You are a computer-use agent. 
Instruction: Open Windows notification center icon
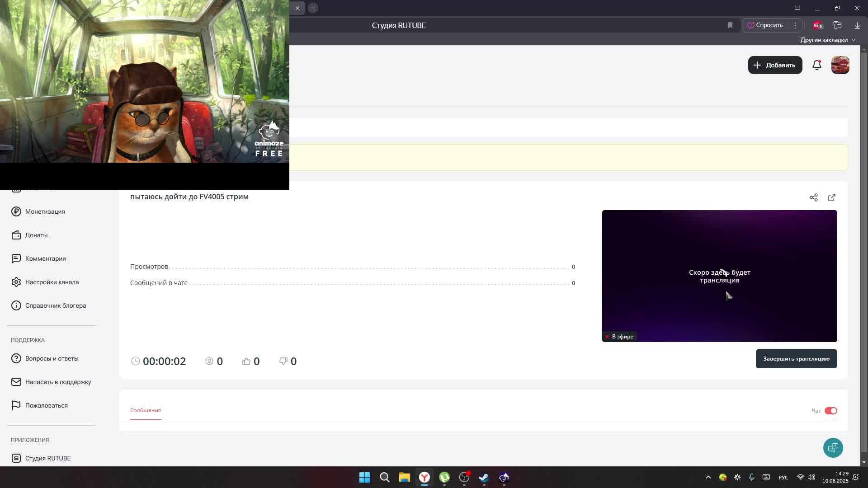coord(856,477)
